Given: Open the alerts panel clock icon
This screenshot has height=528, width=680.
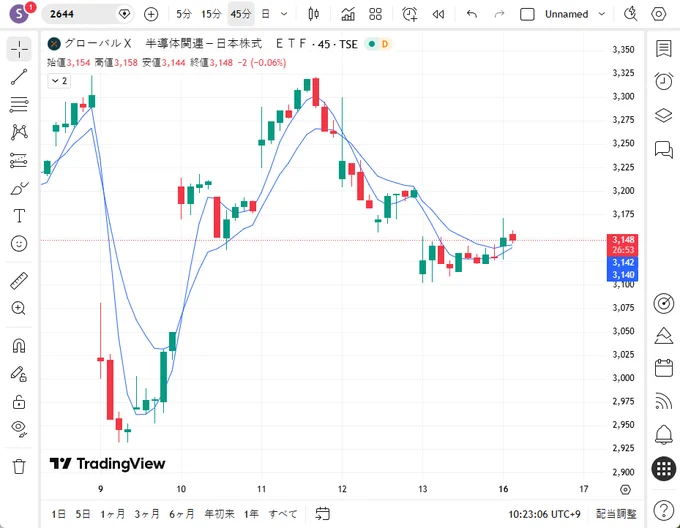Looking at the screenshot, I should pyautogui.click(x=664, y=81).
